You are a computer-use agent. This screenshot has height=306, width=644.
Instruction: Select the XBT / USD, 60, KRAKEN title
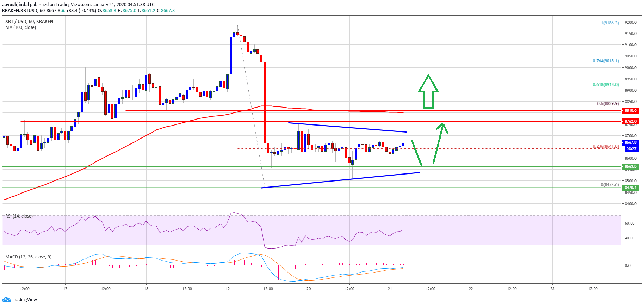(x=29, y=22)
